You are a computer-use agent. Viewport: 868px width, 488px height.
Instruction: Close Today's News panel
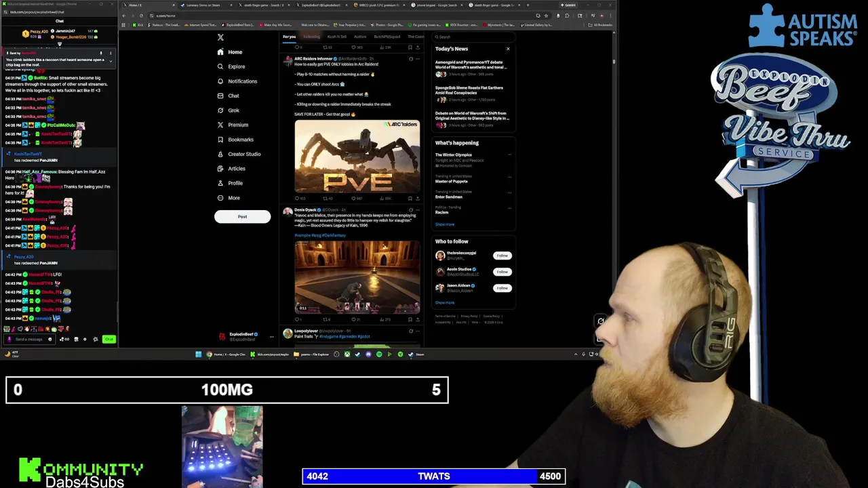tap(508, 49)
